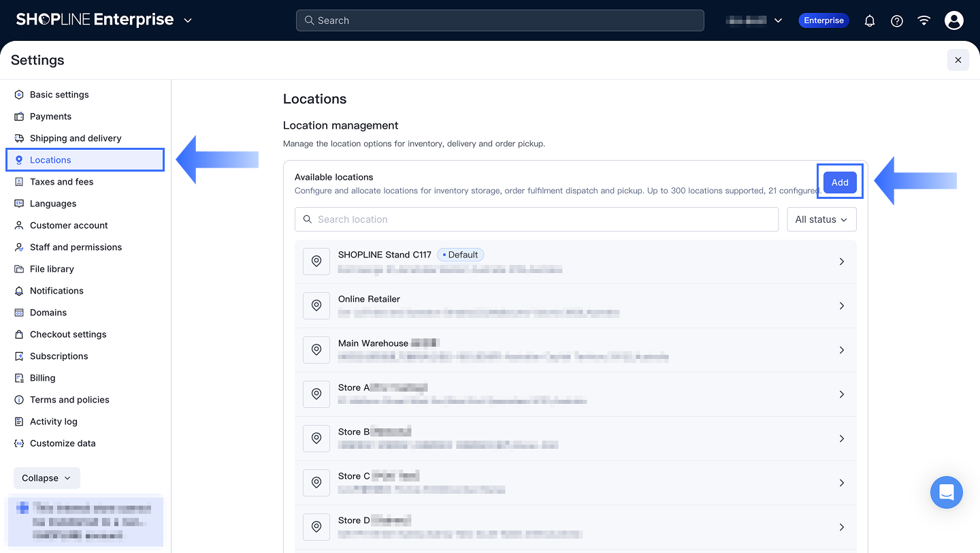Screen dimensions: 980x553
Task: Open the notifications bell icon
Action: click(x=870, y=20)
